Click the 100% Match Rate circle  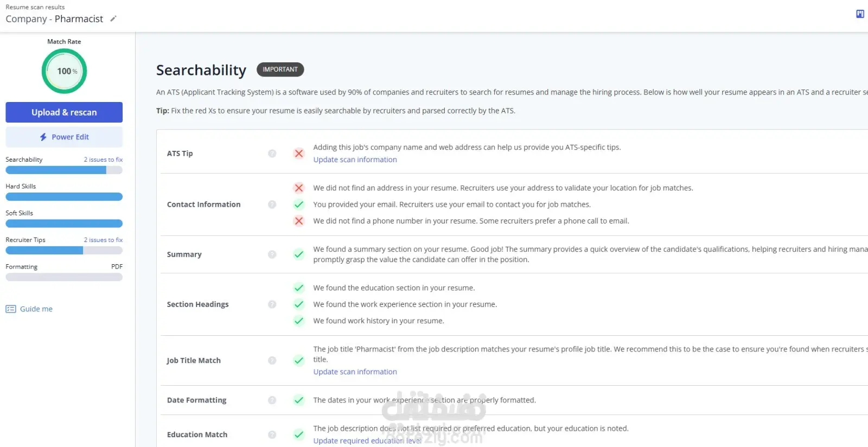(x=64, y=71)
